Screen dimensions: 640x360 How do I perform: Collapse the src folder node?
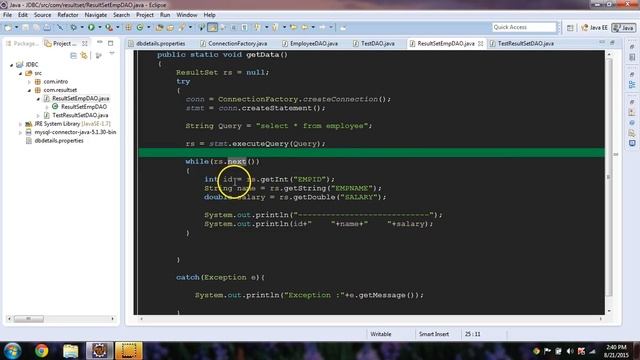point(20,73)
